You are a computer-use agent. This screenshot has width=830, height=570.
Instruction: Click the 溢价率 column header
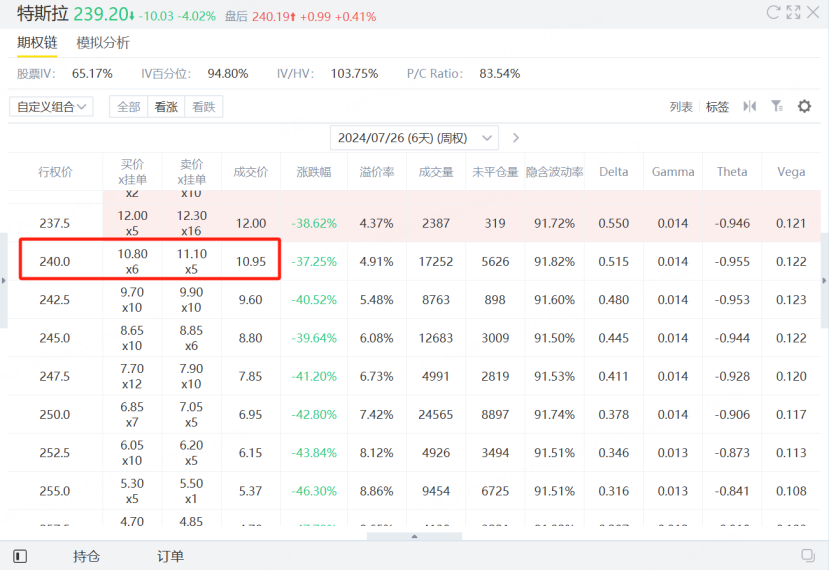(x=377, y=172)
